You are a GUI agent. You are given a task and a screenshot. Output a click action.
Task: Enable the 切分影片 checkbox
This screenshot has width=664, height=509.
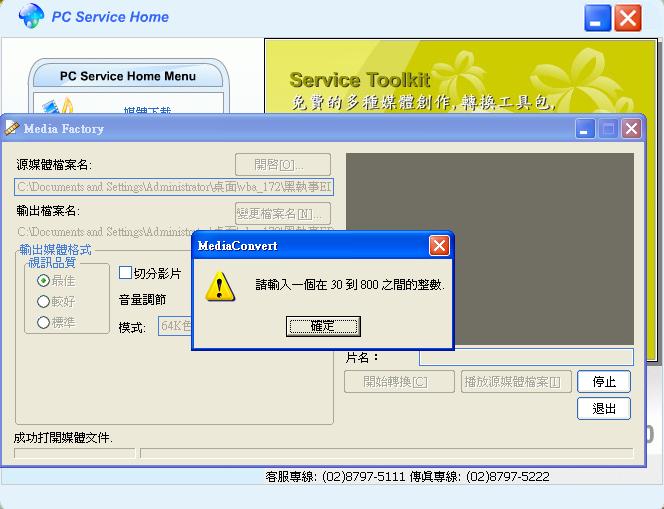(x=126, y=273)
